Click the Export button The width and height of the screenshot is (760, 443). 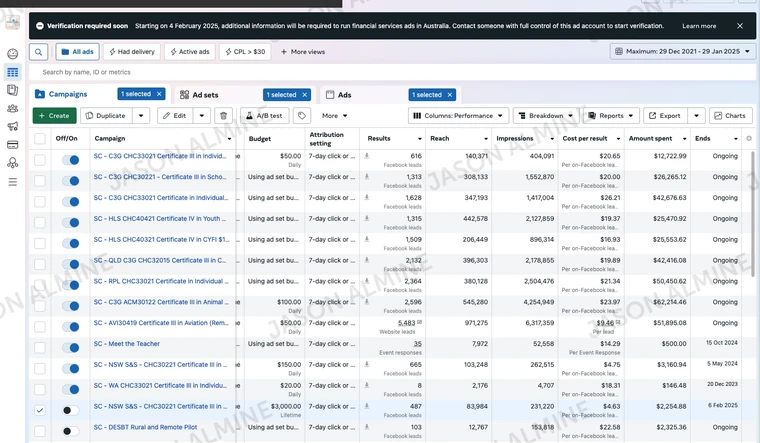[665, 116]
